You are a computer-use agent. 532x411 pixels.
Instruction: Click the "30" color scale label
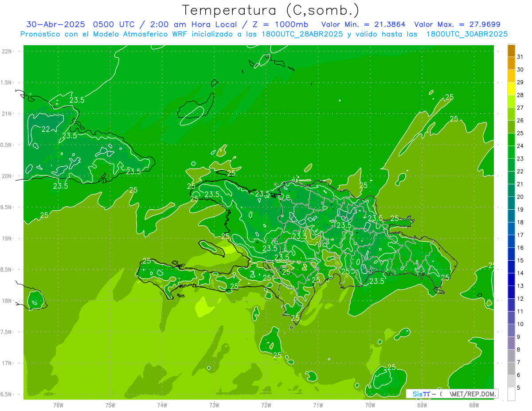point(520,69)
